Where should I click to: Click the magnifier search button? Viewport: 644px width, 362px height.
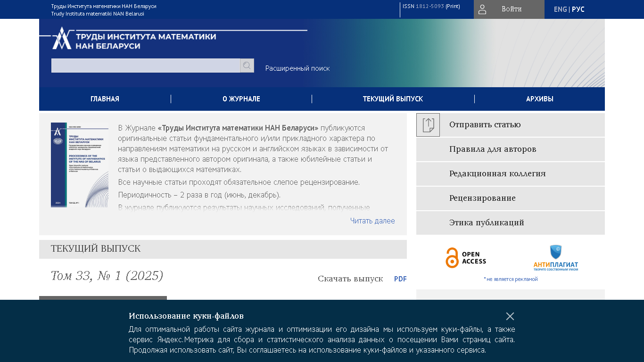coord(247,66)
